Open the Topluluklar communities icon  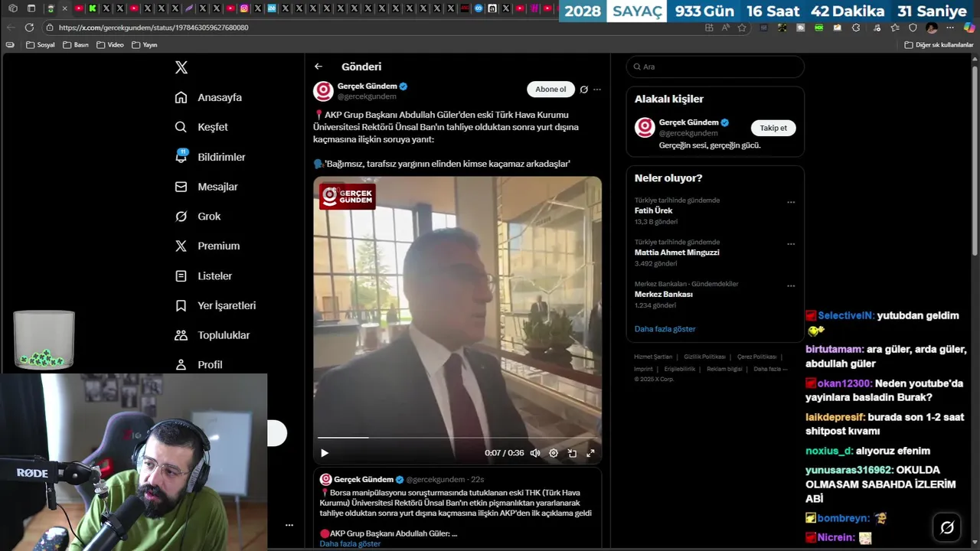(181, 335)
